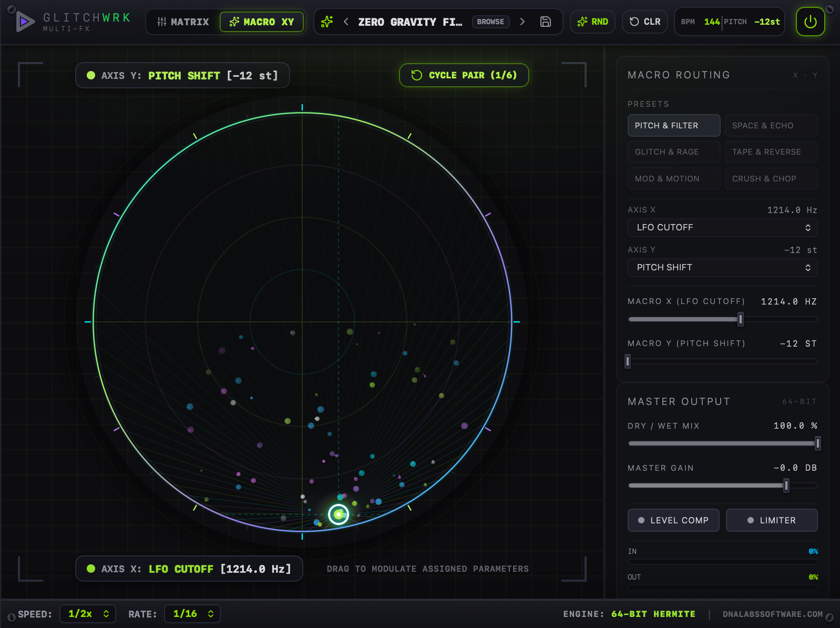The width and height of the screenshot is (840, 628).
Task: Click the CLR reset arrow icon
Action: (x=634, y=22)
